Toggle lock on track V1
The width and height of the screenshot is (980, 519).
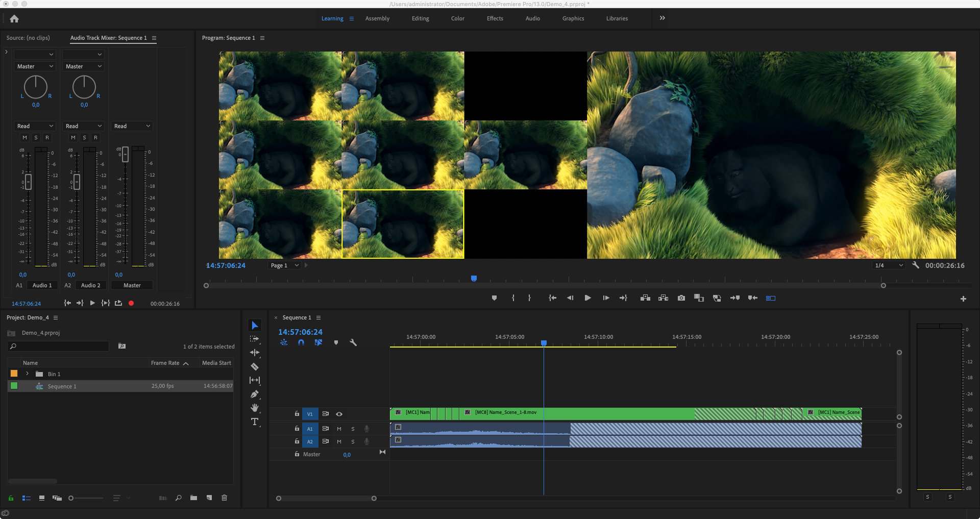tap(297, 414)
